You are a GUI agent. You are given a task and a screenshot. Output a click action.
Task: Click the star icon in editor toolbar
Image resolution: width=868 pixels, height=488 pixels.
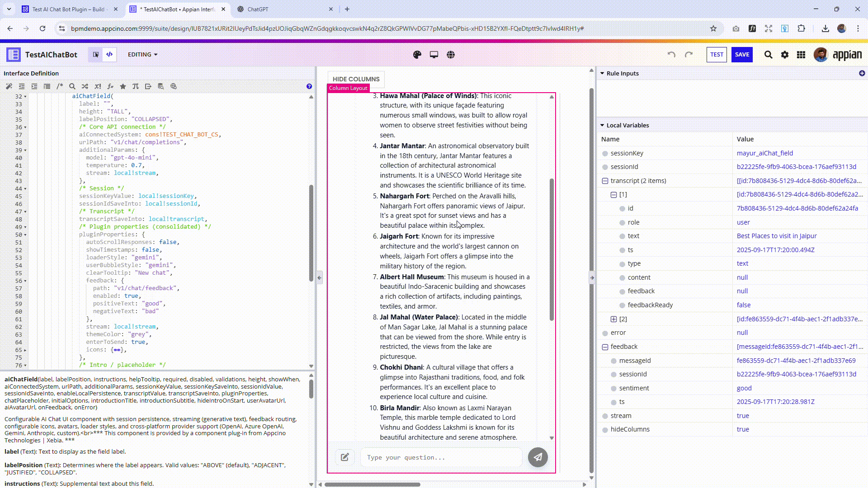123,86
